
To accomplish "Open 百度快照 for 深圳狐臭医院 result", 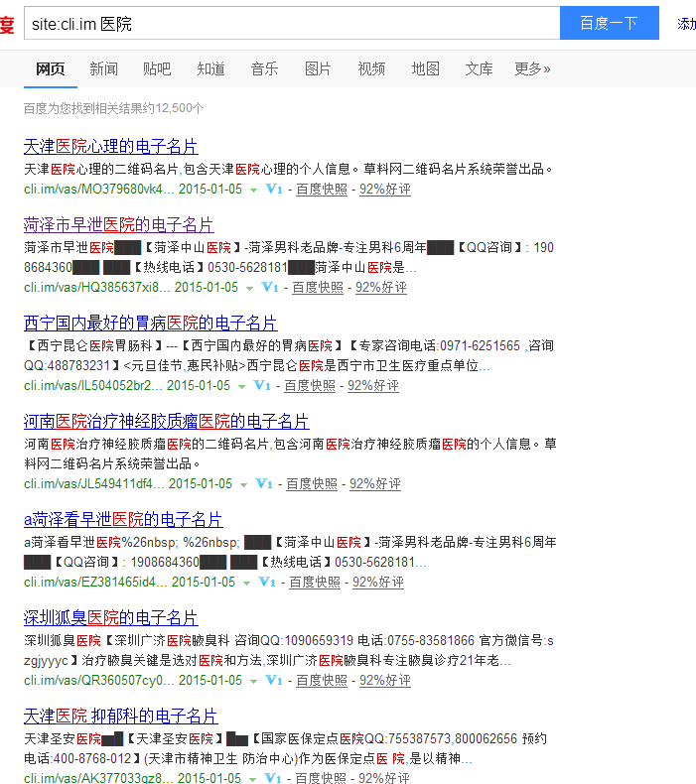I will tap(322, 680).
